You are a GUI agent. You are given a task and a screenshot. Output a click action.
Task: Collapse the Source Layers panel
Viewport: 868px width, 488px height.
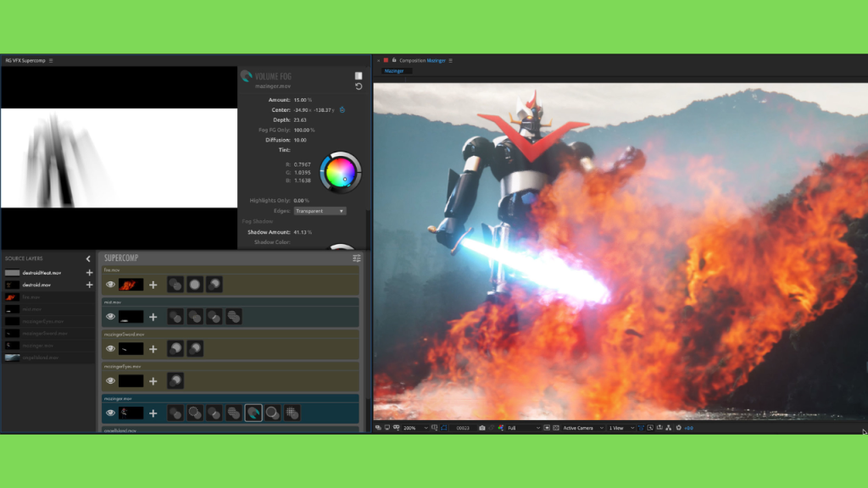click(x=88, y=258)
